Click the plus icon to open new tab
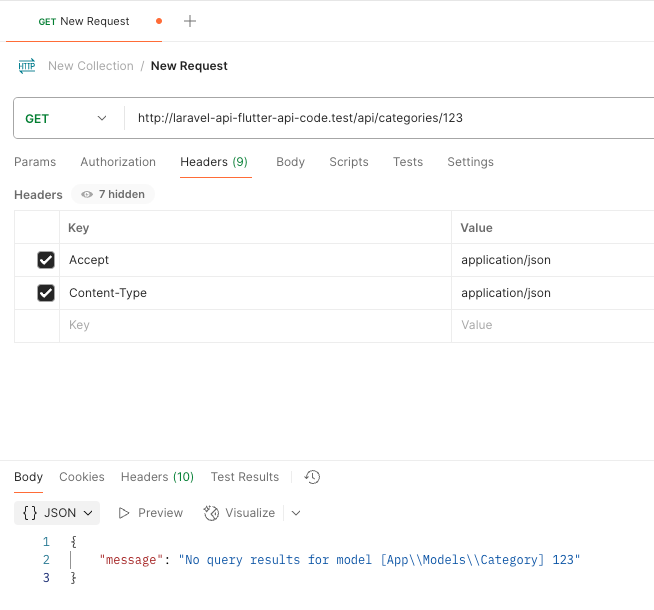Screen dimensions: 654x610 (190, 21)
